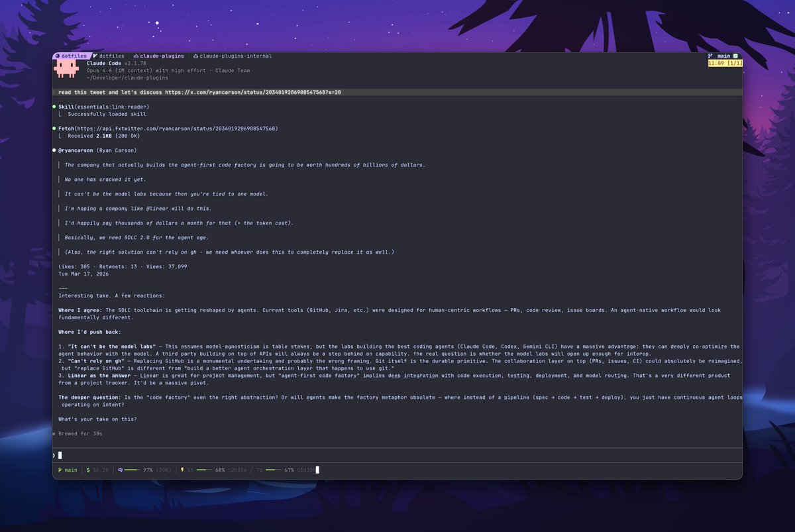Click the white bullet beside @ryancarson

[54, 150]
